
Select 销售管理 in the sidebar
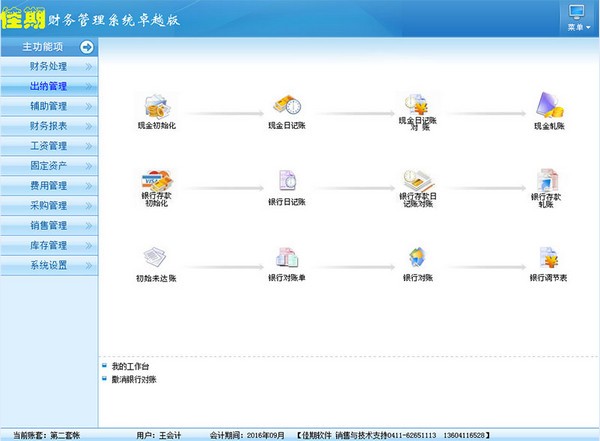click(x=49, y=226)
